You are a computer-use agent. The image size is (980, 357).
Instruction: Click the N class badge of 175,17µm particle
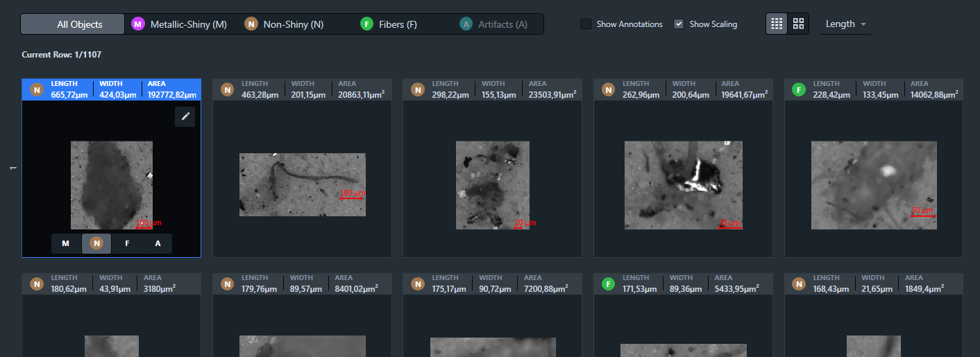coord(418,284)
